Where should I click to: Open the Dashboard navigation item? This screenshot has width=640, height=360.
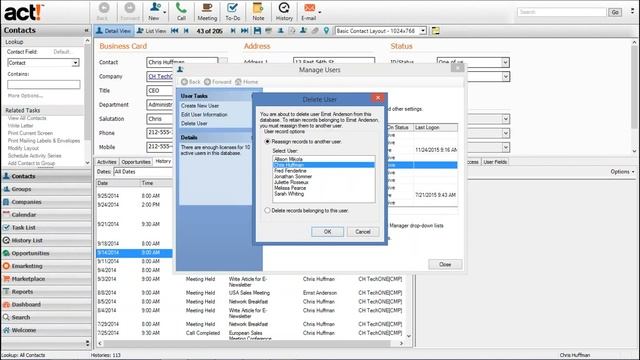pos(46,304)
